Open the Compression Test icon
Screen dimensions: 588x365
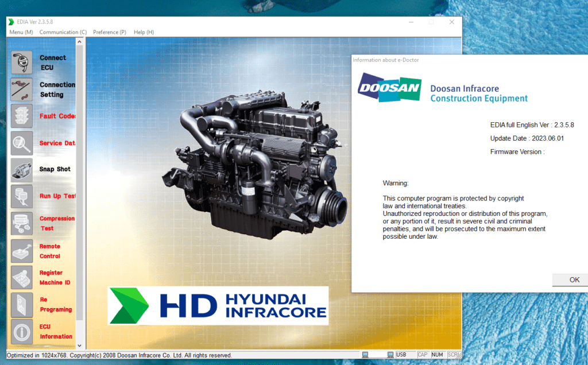click(x=22, y=224)
